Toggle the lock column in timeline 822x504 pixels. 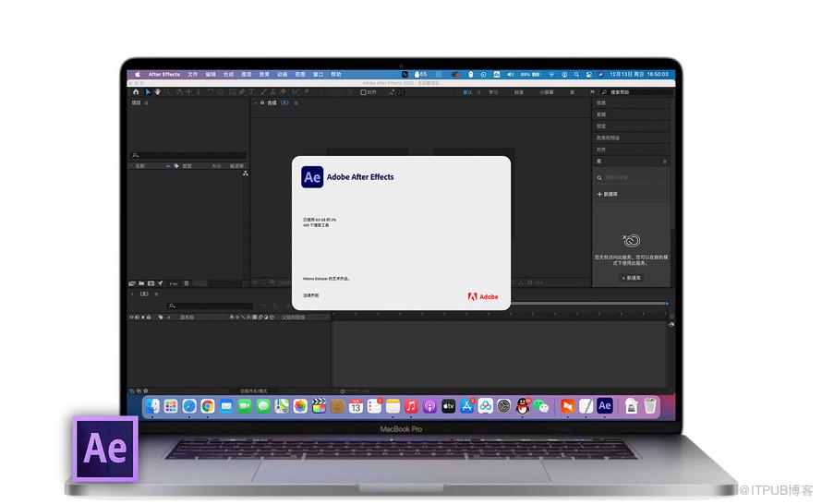click(x=149, y=317)
